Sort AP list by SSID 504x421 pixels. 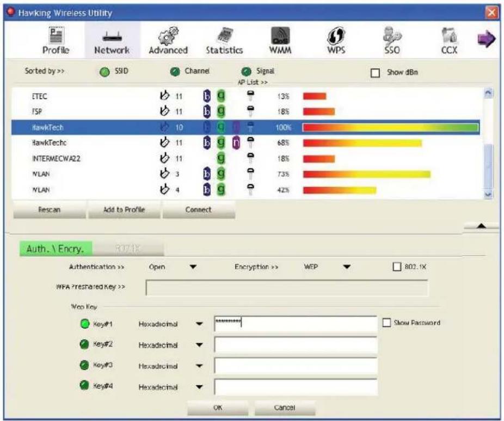tap(105, 72)
